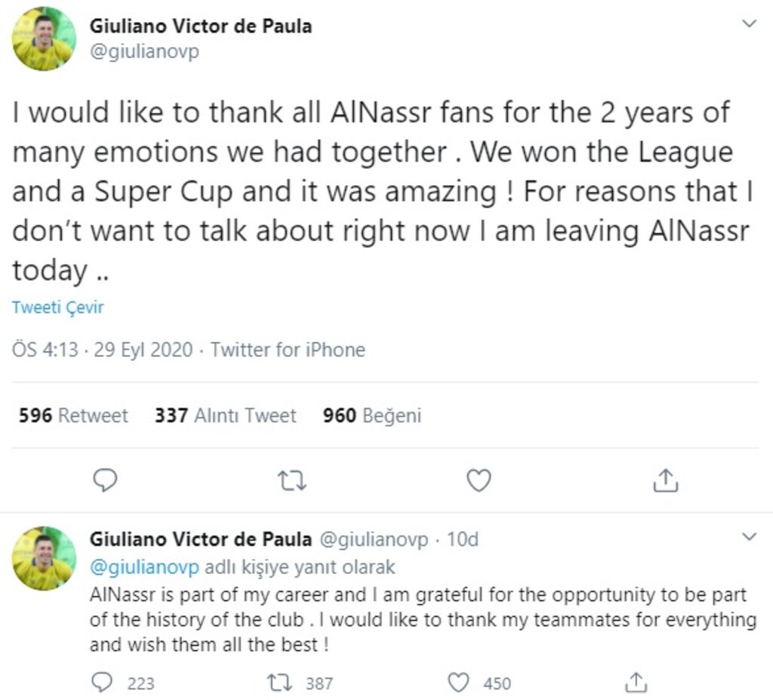
Task: Like the reply with 450 likes
Action: pos(459,683)
